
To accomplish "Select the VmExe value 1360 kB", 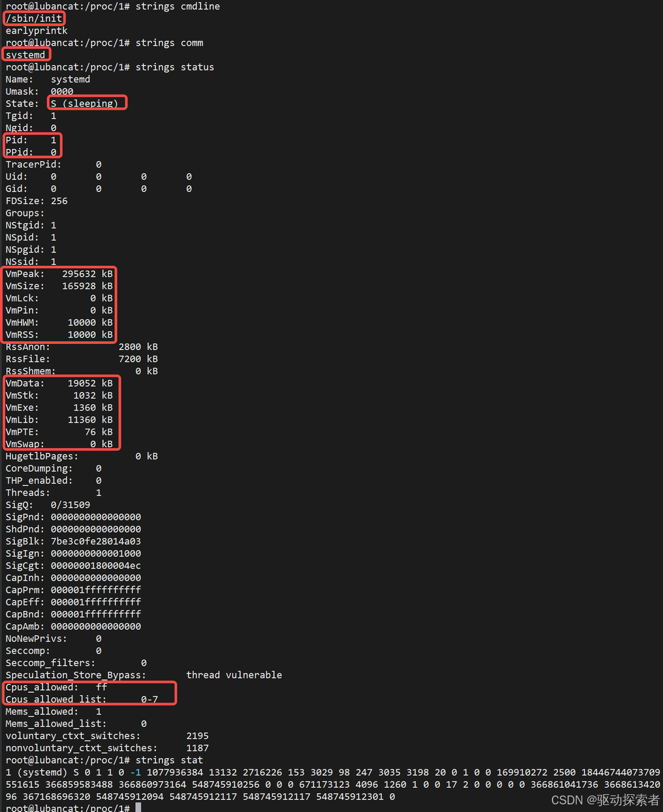I will click(x=93, y=407).
